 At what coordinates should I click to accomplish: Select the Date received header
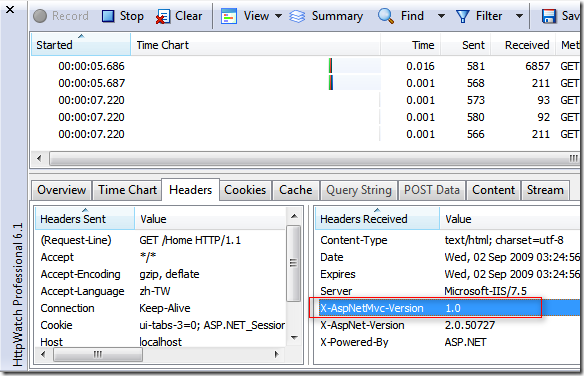448,257
